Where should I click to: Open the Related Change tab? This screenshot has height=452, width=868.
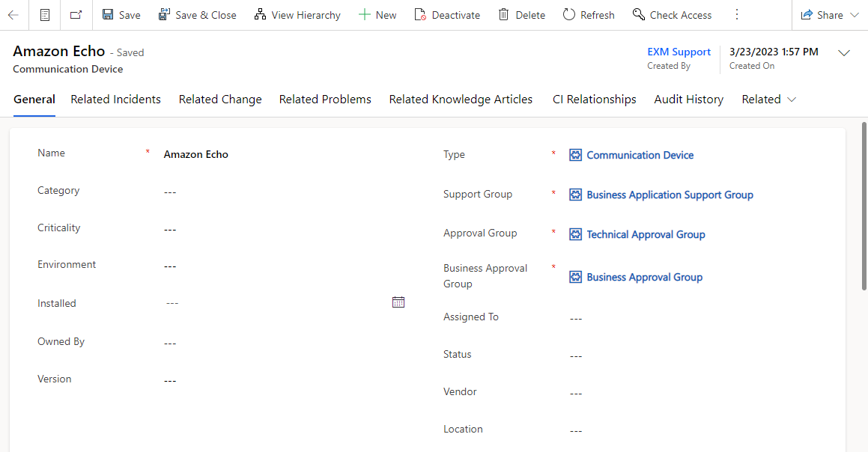(219, 100)
